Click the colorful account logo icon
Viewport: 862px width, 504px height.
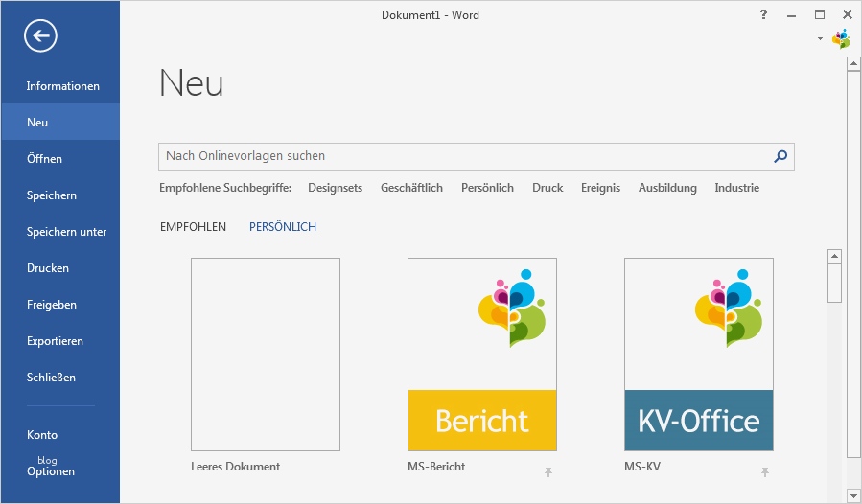(841, 39)
